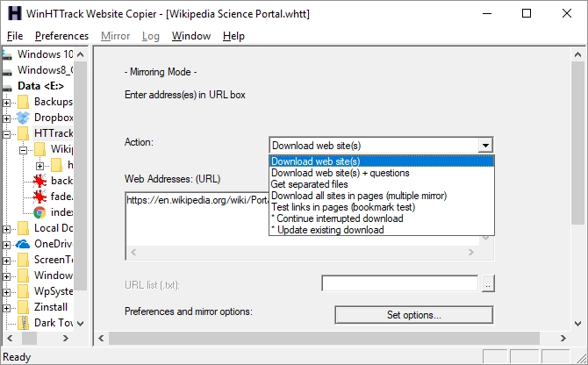Click the URL list browse button

[x=488, y=283]
